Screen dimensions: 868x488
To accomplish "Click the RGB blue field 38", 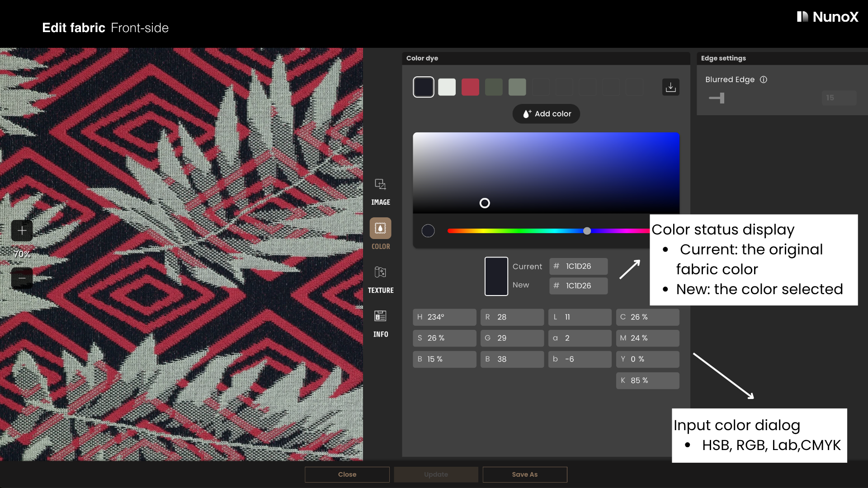I will coord(512,360).
